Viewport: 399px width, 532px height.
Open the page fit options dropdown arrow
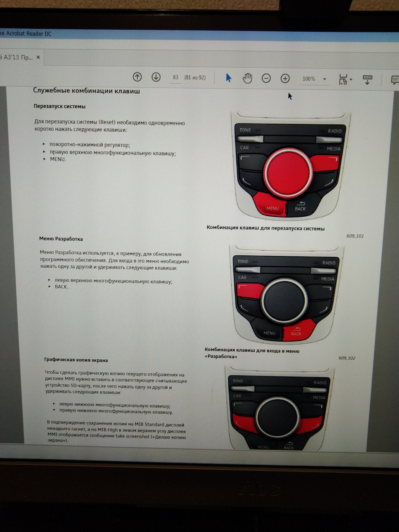tap(351, 80)
